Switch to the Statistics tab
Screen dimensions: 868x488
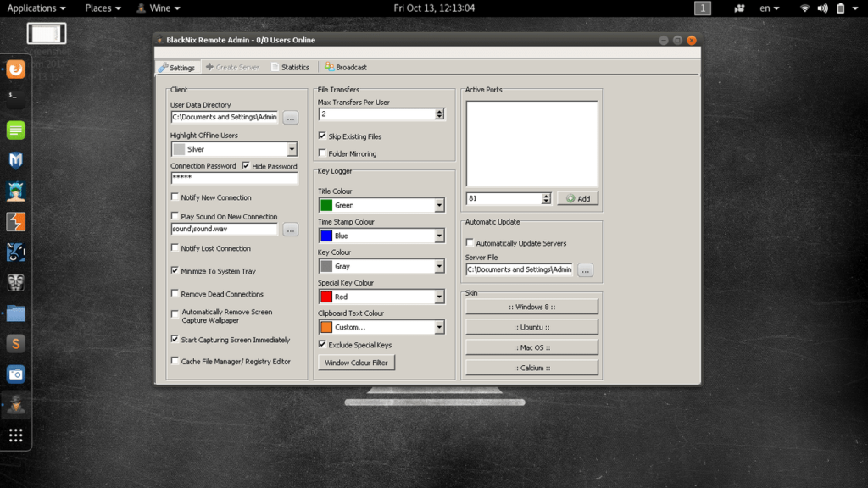290,67
